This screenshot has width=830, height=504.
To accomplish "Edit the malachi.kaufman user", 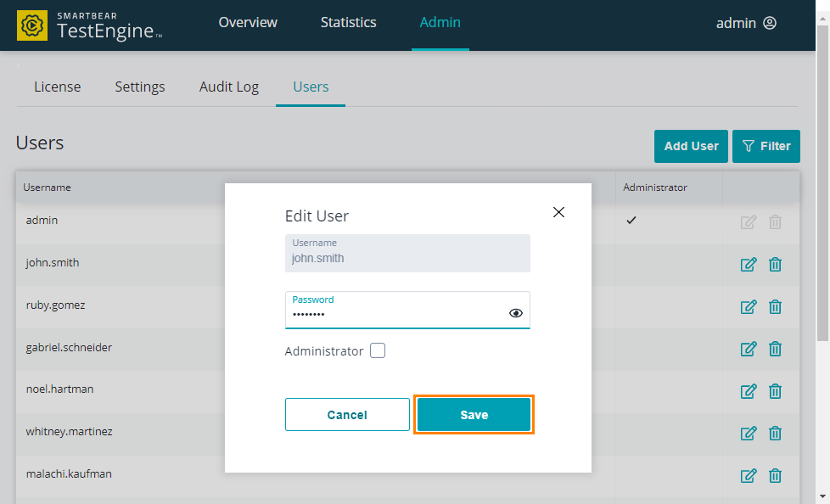I will click(748, 475).
